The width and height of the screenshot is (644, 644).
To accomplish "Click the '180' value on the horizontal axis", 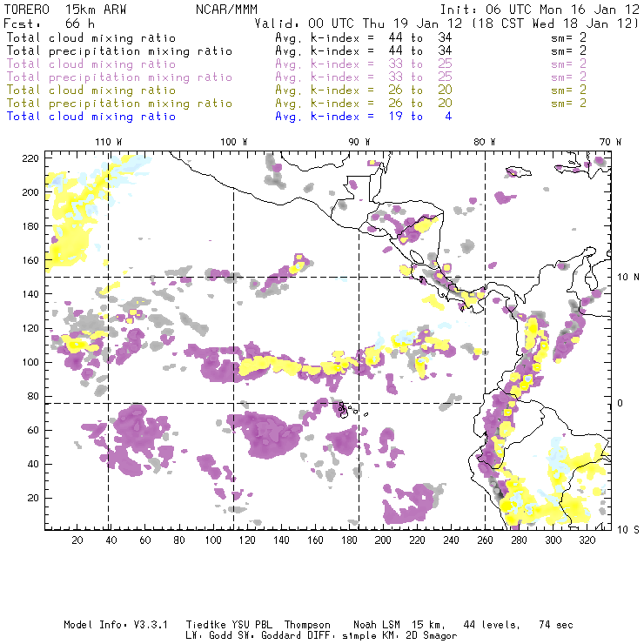I will (349, 540).
